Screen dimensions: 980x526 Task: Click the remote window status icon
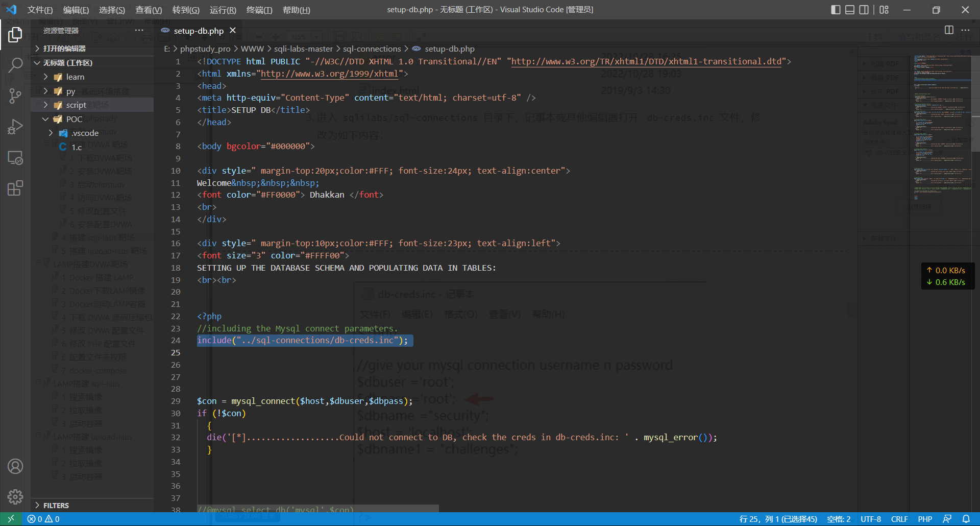[x=11, y=519]
